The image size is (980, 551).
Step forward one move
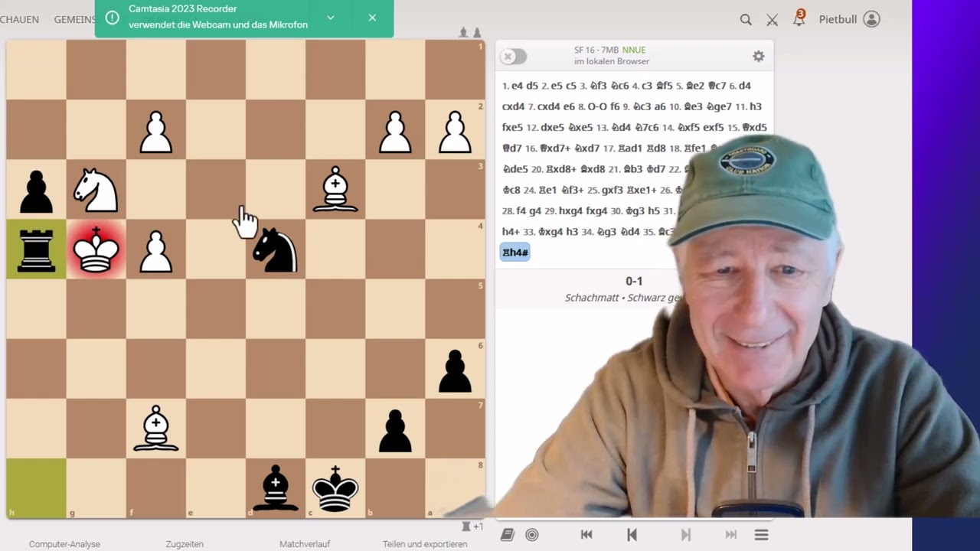click(686, 535)
